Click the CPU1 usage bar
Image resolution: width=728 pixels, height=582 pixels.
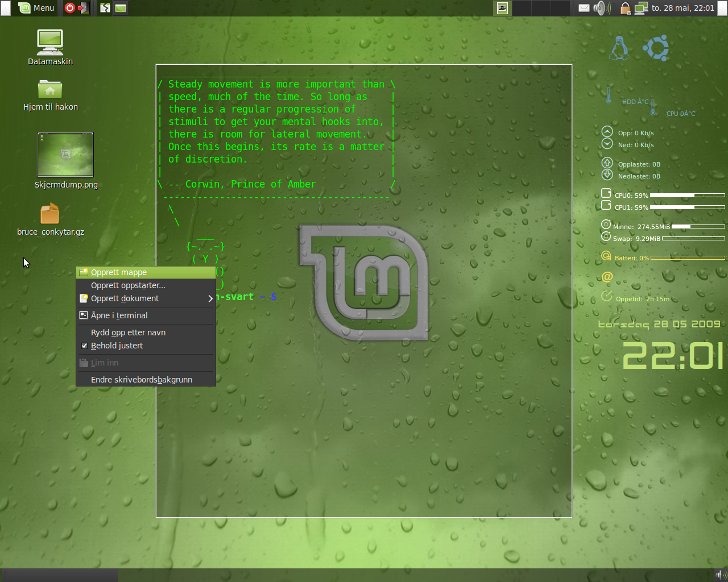pos(688,207)
